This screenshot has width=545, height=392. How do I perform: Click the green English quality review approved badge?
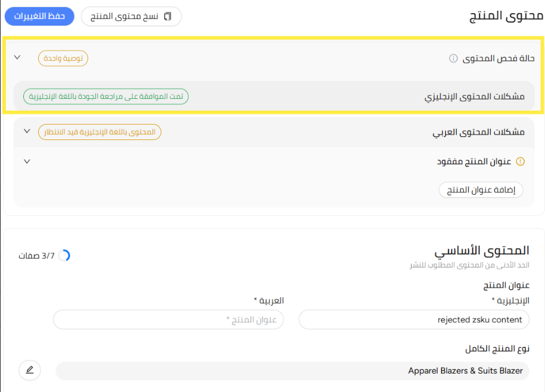click(106, 97)
